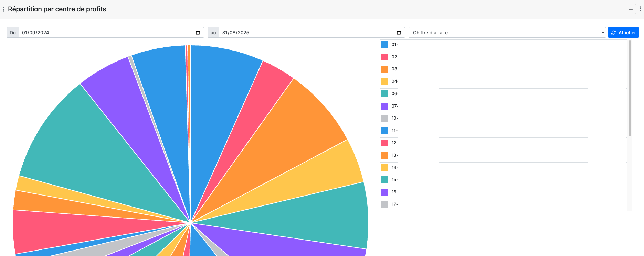The width and height of the screenshot is (644, 256).
Task: Hide legend series 06 teal
Action: pos(385,94)
